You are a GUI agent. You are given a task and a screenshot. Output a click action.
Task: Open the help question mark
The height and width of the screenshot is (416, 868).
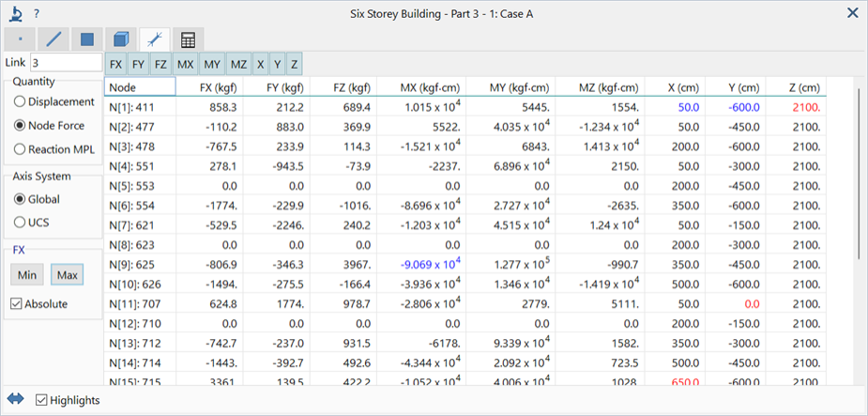37,13
